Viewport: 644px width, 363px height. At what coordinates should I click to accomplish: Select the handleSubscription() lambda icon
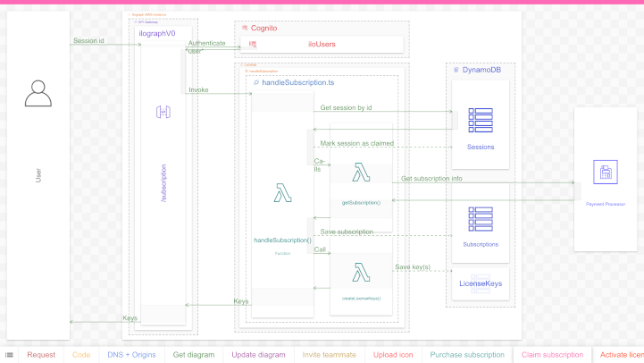[x=282, y=193]
